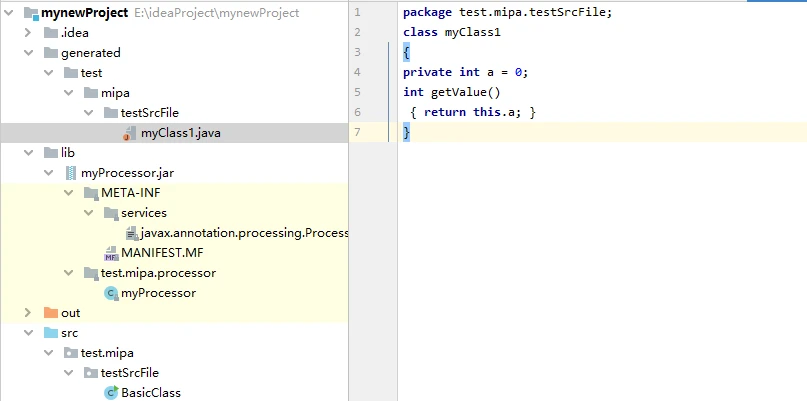This screenshot has width=807, height=401.
Task: Collapse the generated folder arrow
Action: (29, 53)
